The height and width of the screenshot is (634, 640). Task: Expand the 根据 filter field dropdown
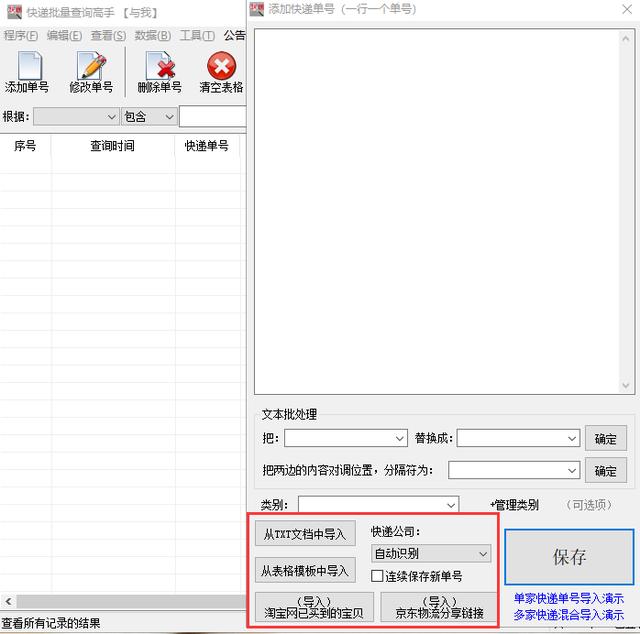pyautogui.click(x=111, y=117)
